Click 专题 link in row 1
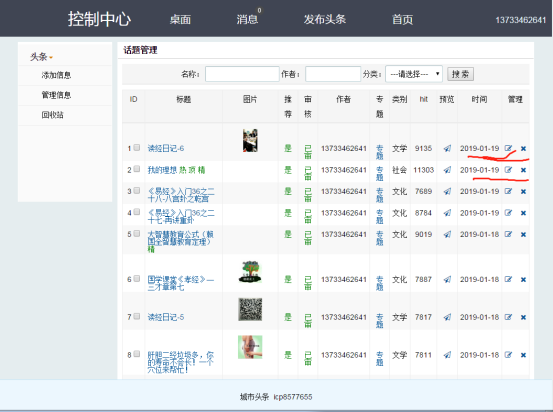Viewport: 553px width, 412px height. [379, 152]
